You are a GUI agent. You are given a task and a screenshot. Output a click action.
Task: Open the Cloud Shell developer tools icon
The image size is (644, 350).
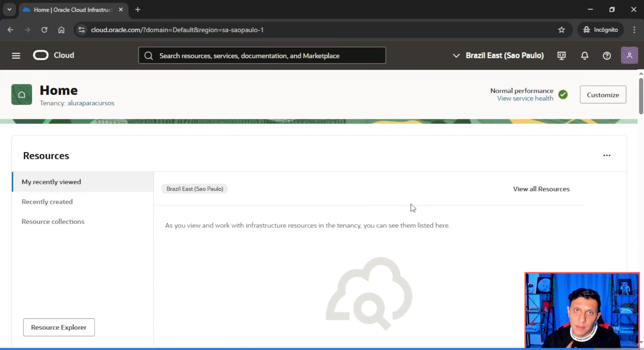pyautogui.click(x=561, y=56)
